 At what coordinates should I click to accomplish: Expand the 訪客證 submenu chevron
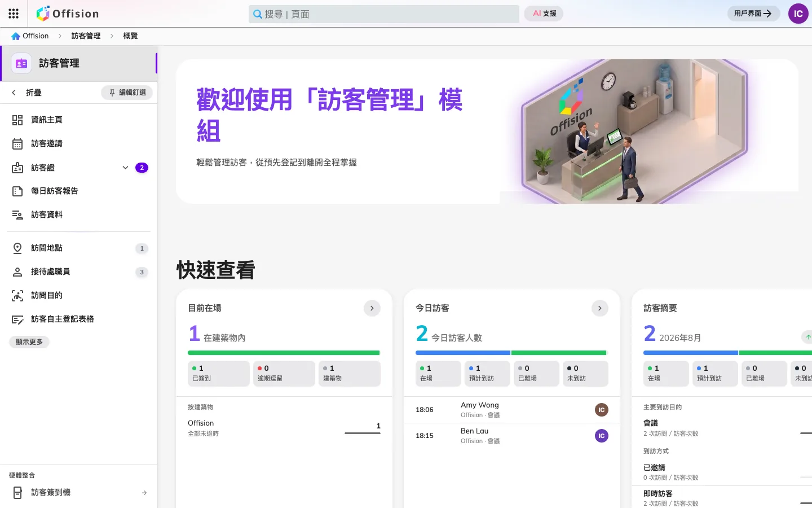tap(125, 168)
